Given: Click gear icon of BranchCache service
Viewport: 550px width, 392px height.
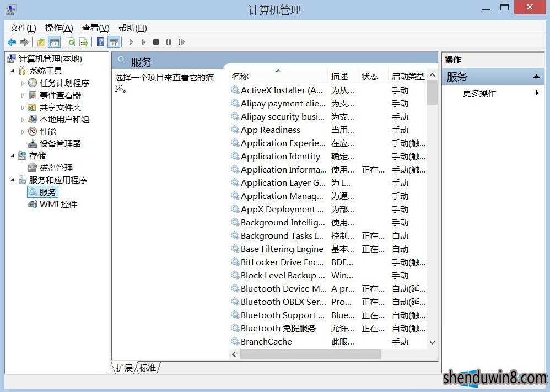Looking at the screenshot, I should 235,341.
